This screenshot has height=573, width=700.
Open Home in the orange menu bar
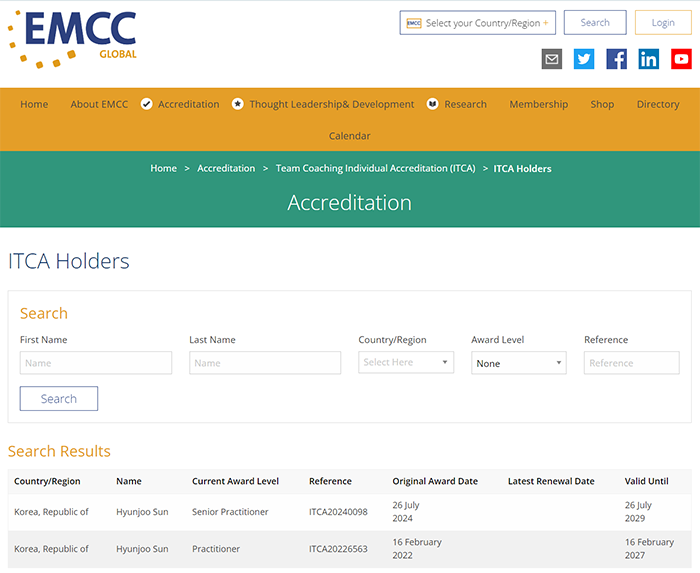pos(34,104)
